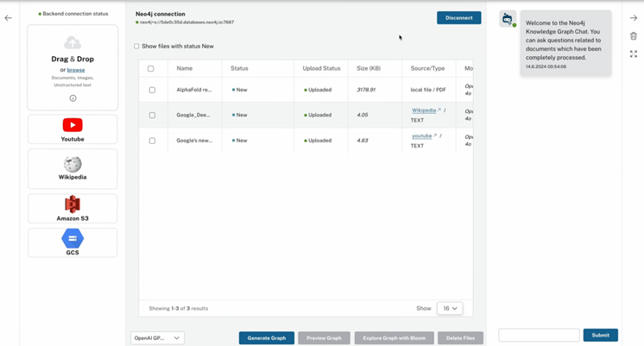The image size is (644, 346).
Task: Follow the youtube source link
Action: click(422, 135)
